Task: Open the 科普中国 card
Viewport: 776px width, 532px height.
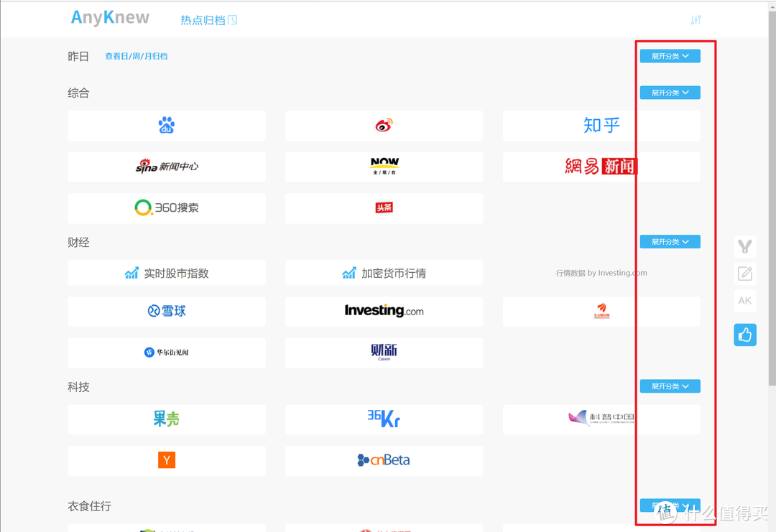Action: (x=601, y=419)
